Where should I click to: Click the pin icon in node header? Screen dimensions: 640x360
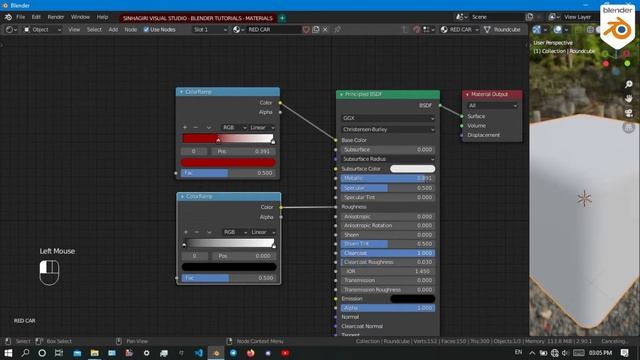tap(338, 29)
